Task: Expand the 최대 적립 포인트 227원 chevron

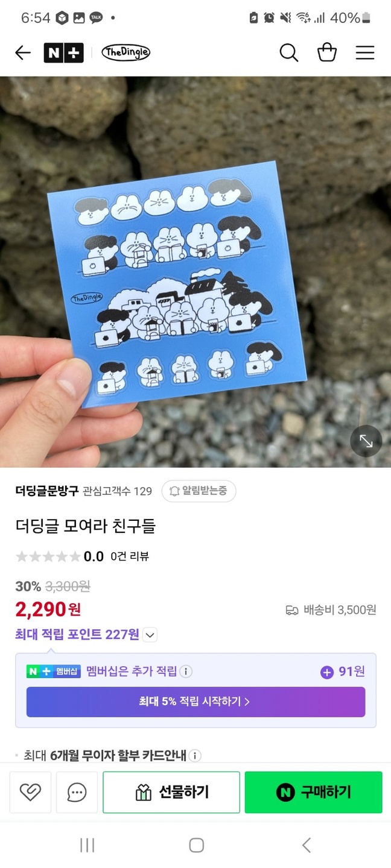Action: point(151,635)
